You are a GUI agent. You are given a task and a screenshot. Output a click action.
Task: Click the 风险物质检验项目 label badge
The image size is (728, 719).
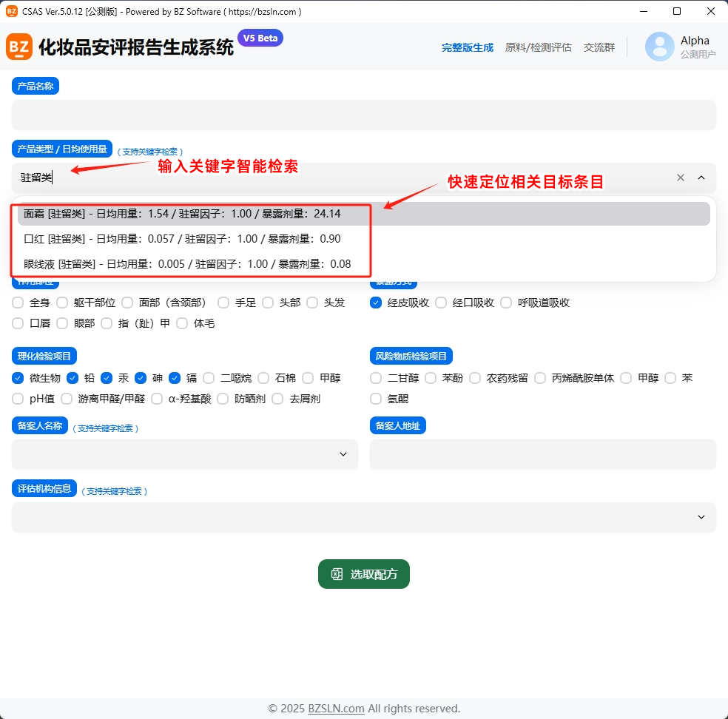point(411,356)
